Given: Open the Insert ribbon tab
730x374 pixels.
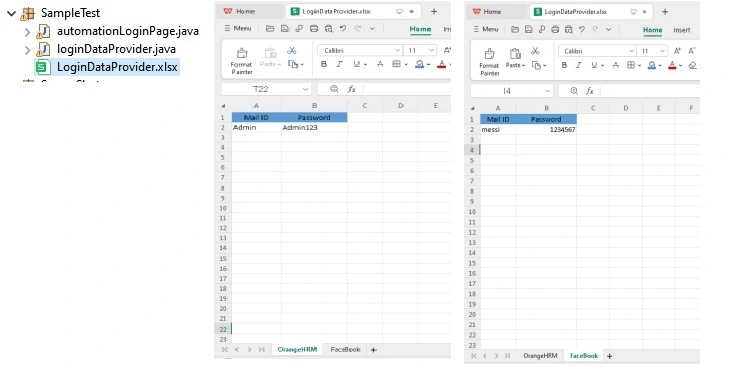Looking at the screenshot, I should pyautogui.click(x=682, y=30).
